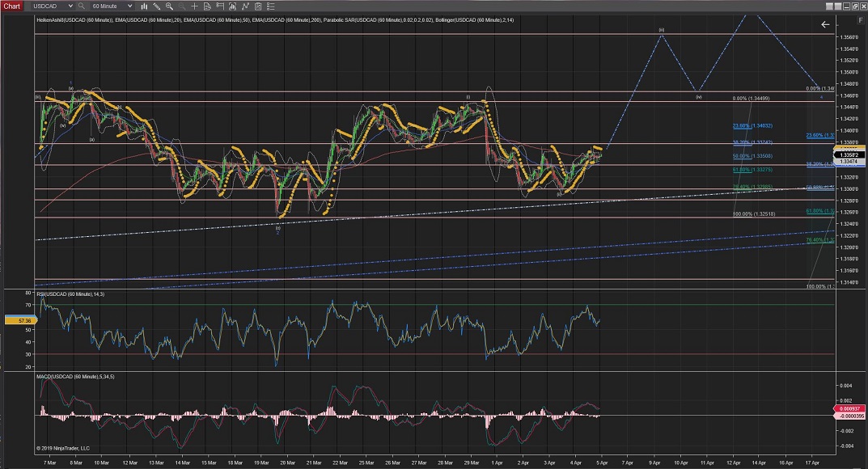Open the Chart Trader icon
This screenshot has height=469, width=868.
(x=220, y=6)
